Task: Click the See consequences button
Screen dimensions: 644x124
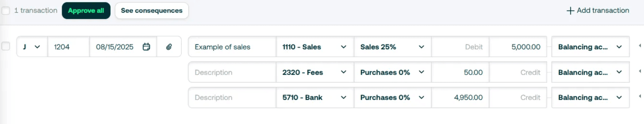Action: click(152, 11)
